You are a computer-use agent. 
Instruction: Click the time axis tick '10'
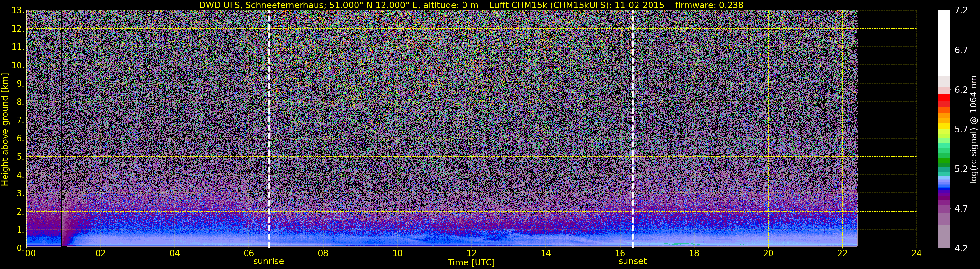(397, 254)
